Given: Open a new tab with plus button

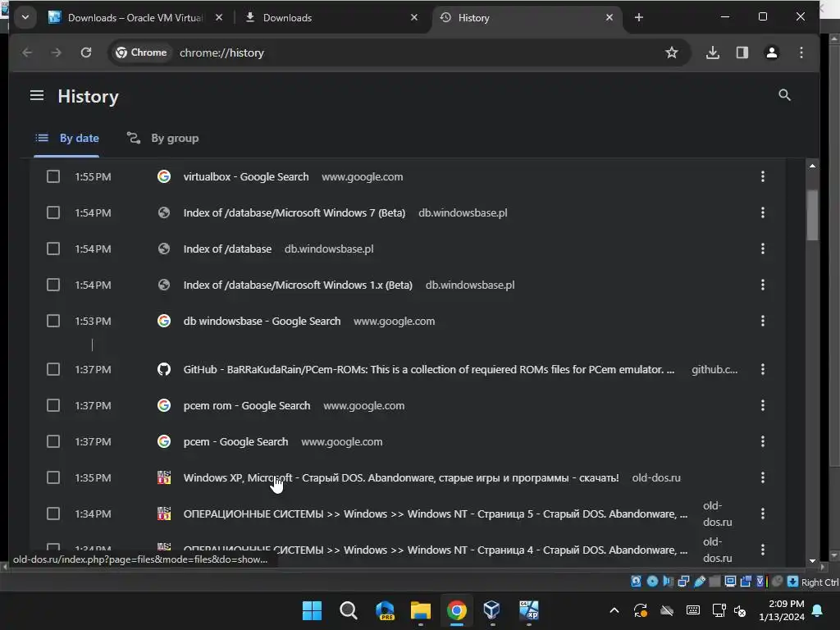Looking at the screenshot, I should click(x=638, y=18).
